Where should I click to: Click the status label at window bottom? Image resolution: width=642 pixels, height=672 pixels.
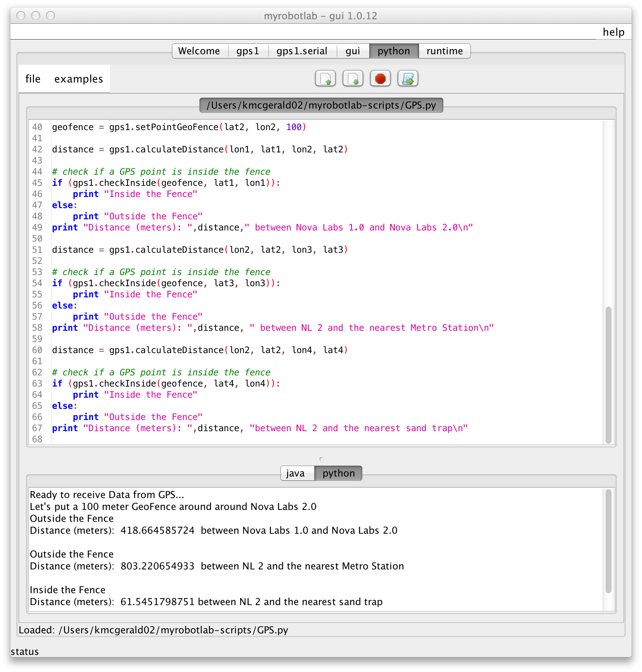coord(25,652)
